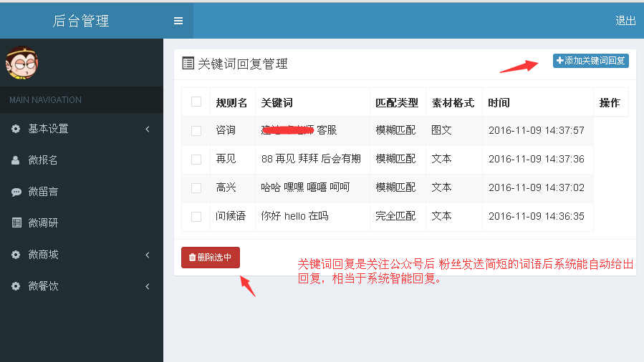Click timestamp 2016-11-09 14:37:02

537,187
